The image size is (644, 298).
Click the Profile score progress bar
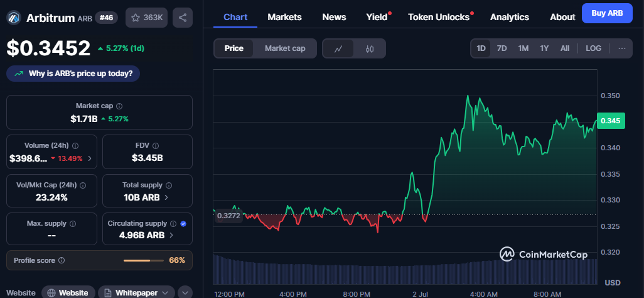coord(143,260)
